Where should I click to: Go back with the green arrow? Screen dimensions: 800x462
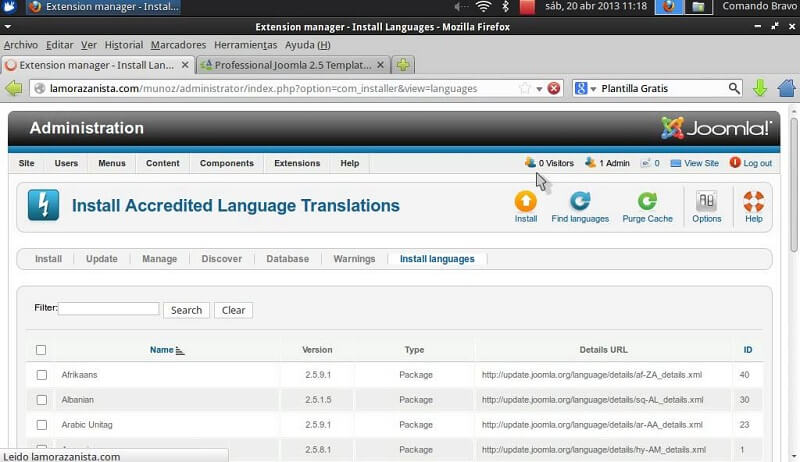tap(14, 88)
